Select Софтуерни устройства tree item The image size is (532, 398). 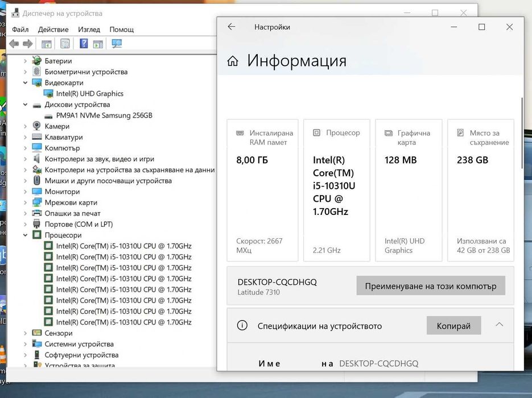click(81, 355)
